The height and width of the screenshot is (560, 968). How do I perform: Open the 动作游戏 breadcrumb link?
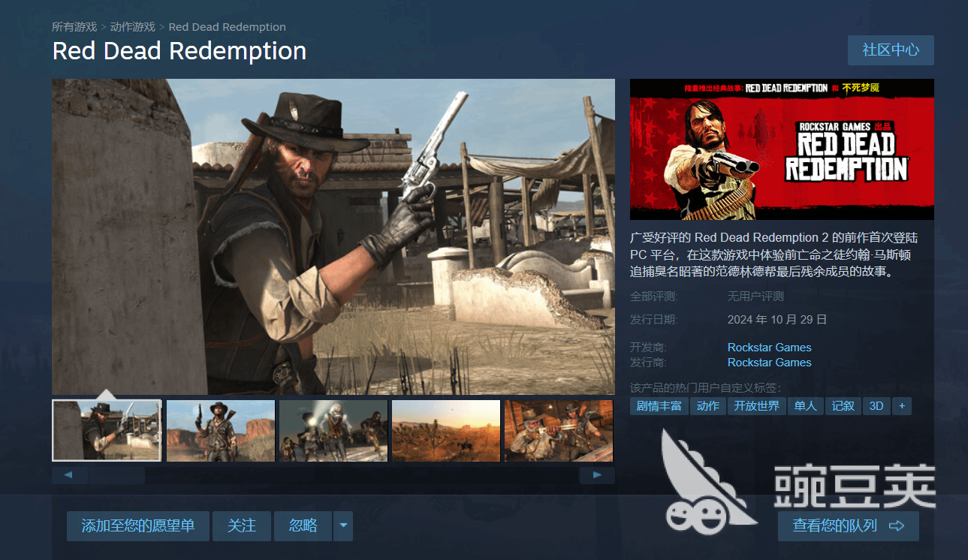(x=132, y=27)
